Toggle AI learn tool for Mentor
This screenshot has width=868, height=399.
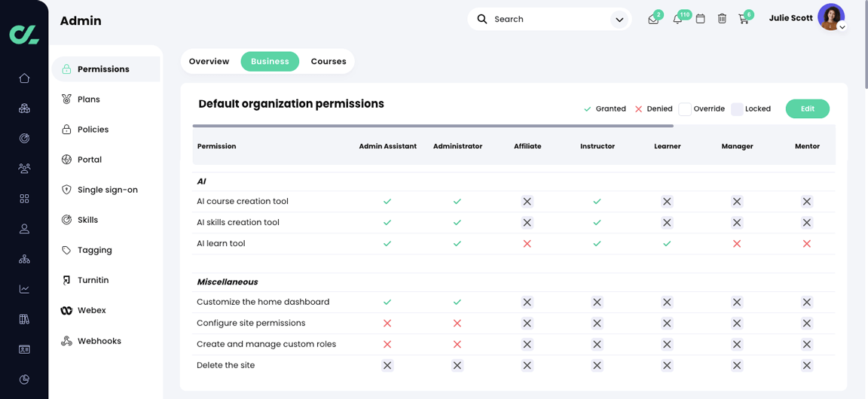tap(806, 243)
